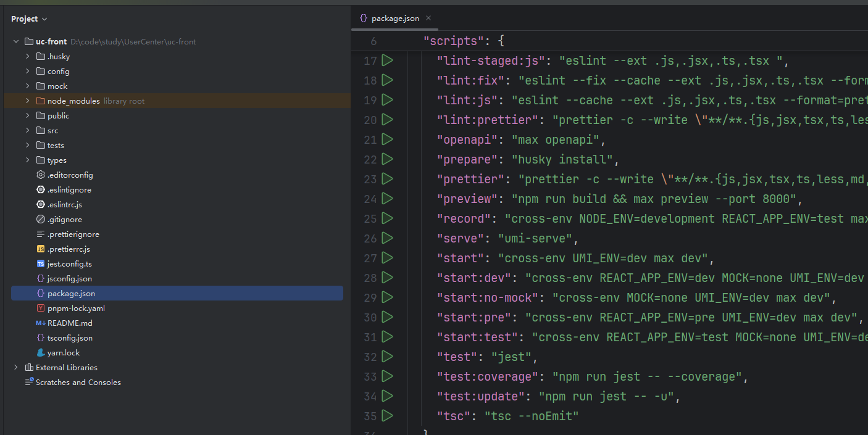This screenshot has width=868, height=435.
Task: Expand the .husky folder
Action: (28, 56)
